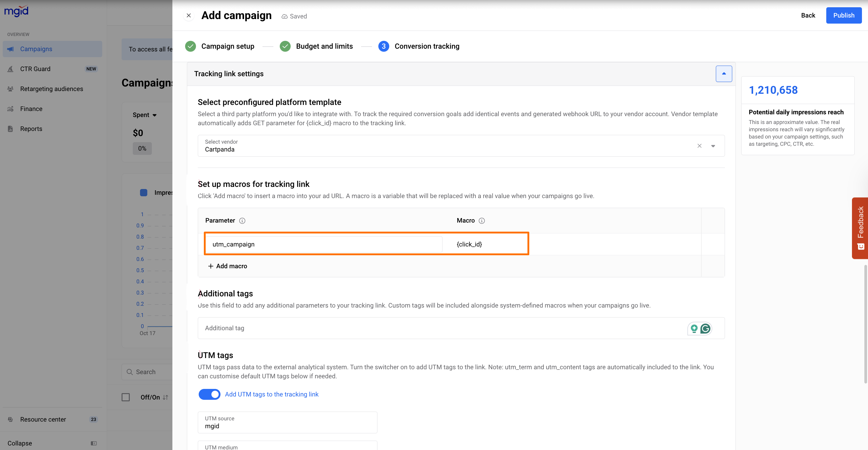The image size is (868, 450).
Task: Open the Select vendor dropdown arrow
Action: click(713, 146)
